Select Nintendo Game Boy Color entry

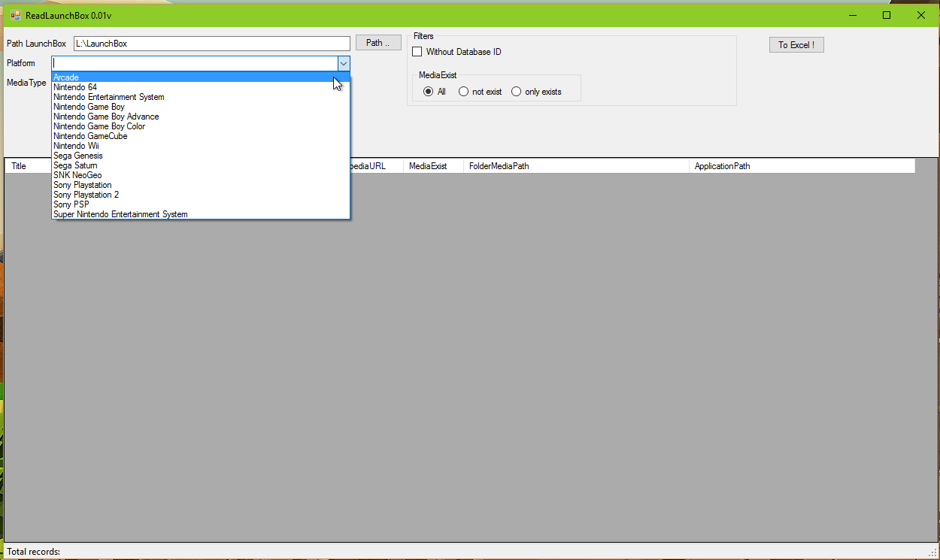tap(201, 126)
